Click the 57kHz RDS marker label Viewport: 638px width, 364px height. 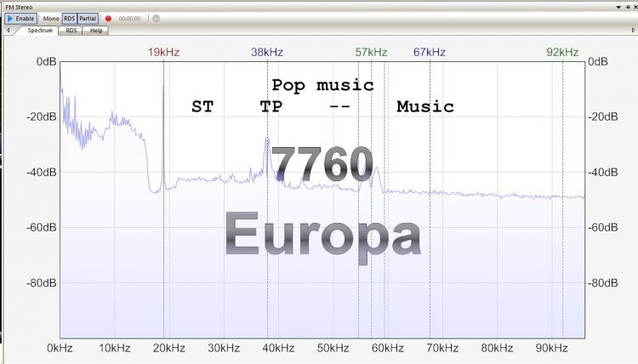[371, 52]
